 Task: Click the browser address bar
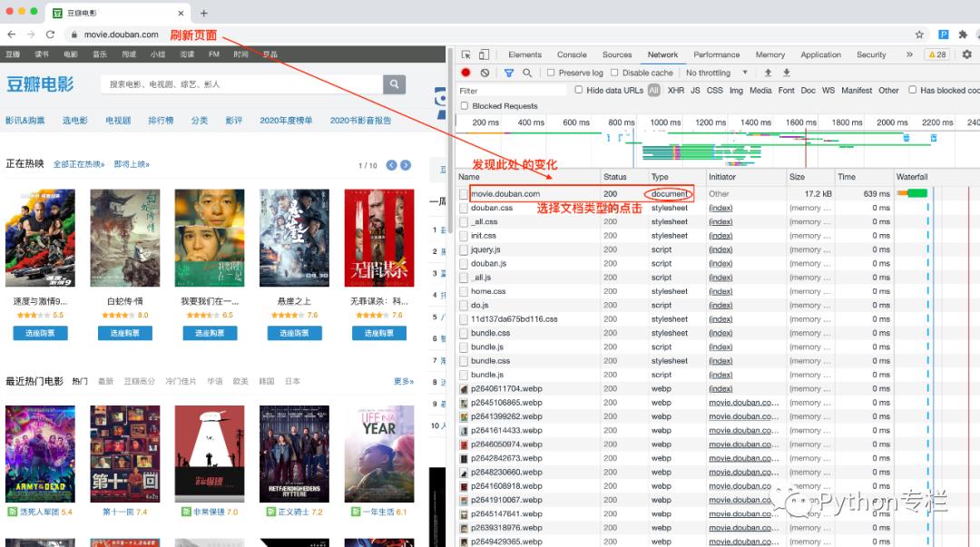487,34
